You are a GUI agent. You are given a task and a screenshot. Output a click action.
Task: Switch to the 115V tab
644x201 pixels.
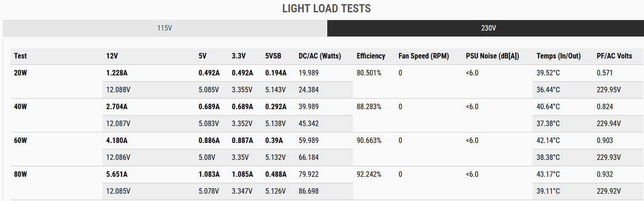tap(164, 28)
